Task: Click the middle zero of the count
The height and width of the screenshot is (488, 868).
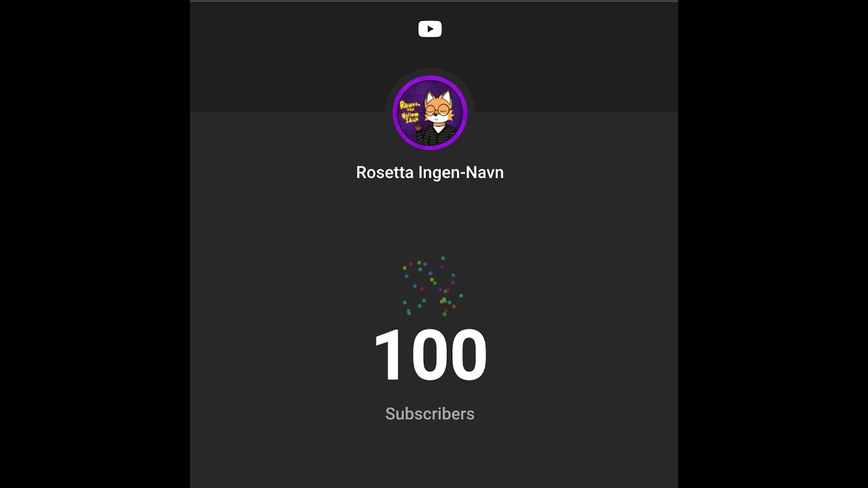Action: click(430, 356)
